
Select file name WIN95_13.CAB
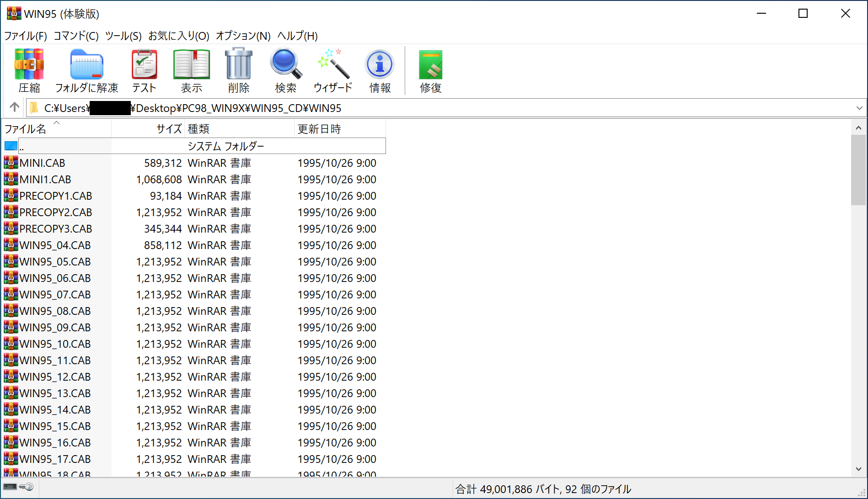[55, 393]
